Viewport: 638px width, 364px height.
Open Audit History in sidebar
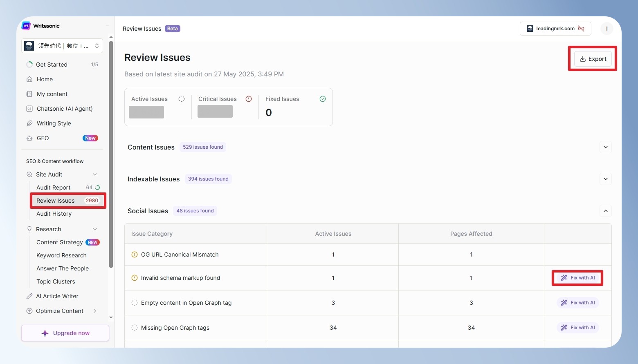(54, 214)
